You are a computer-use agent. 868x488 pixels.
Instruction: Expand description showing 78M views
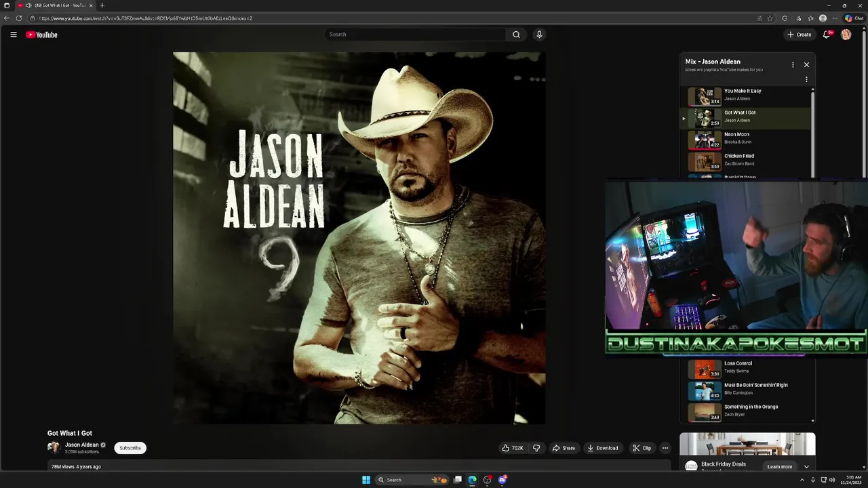click(359, 466)
